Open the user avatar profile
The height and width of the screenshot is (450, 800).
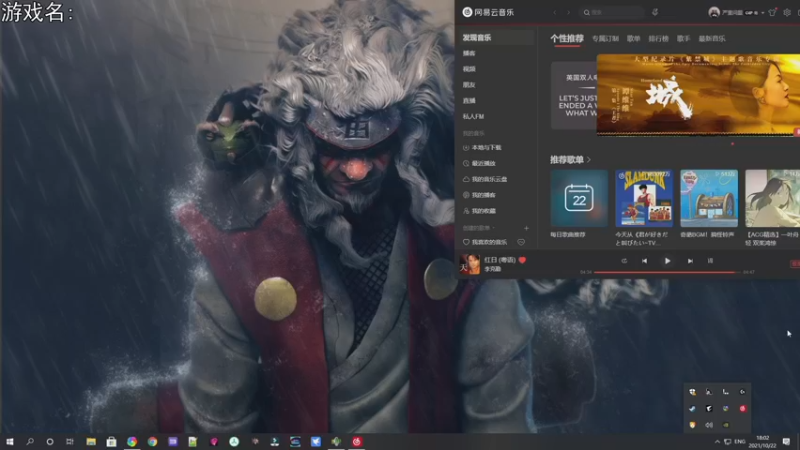(x=714, y=12)
